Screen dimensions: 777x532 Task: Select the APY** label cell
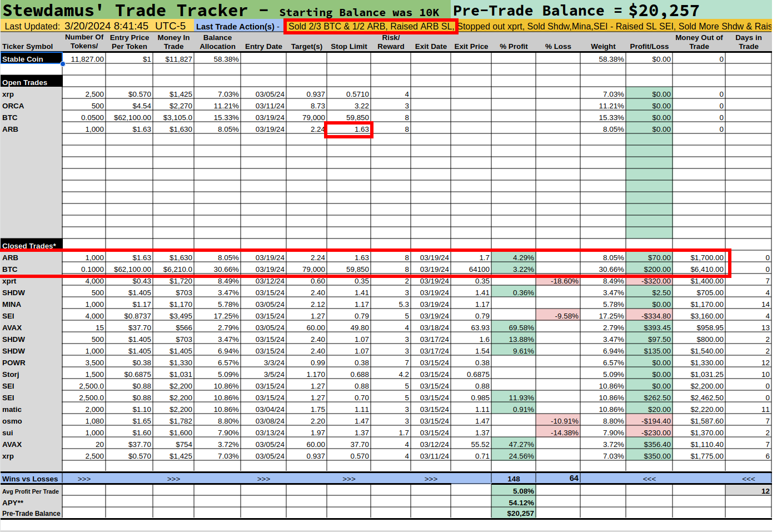[x=31, y=503]
